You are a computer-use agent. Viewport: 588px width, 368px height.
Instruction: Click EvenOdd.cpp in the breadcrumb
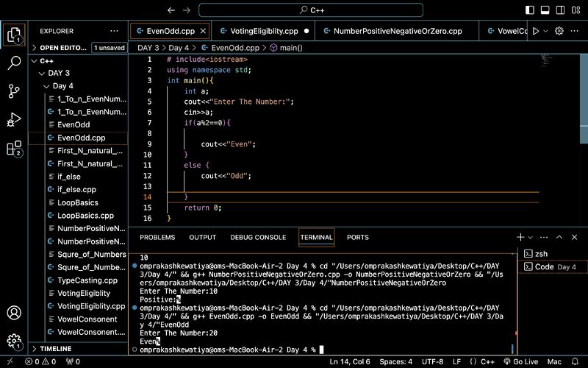click(x=231, y=48)
